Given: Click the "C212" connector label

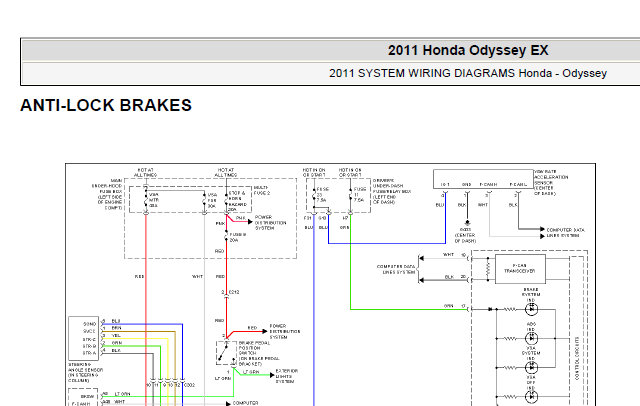Looking at the screenshot, I should 234,292.
